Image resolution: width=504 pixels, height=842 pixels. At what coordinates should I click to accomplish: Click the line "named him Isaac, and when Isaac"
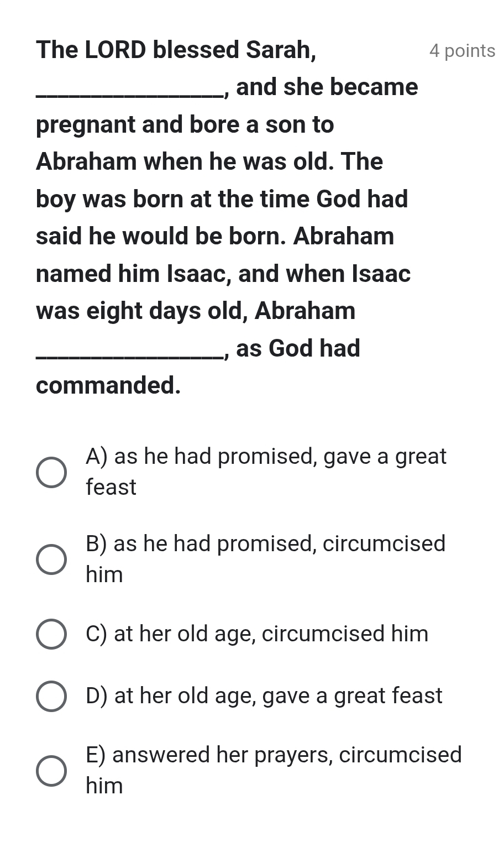223,274
